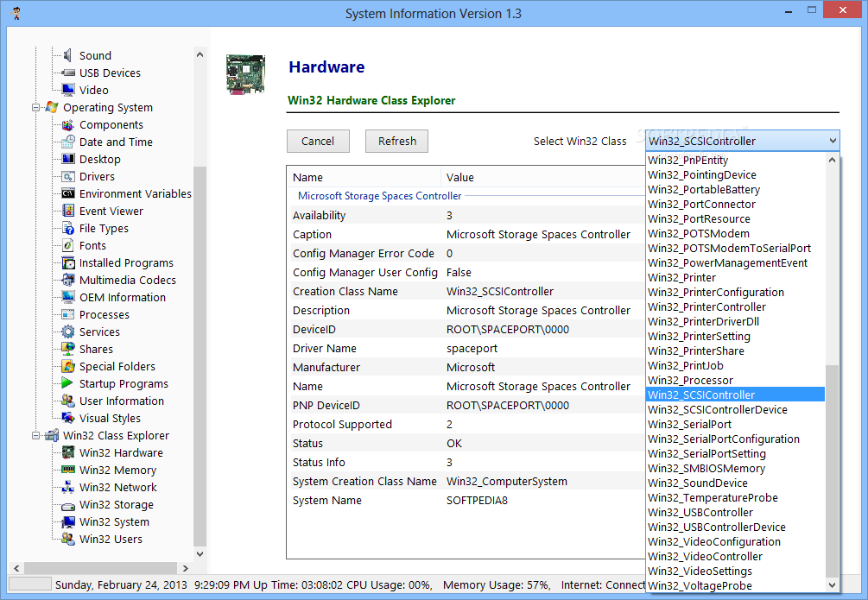Choose Win32_VideoController from the class list
868x600 pixels.
point(735,556)
